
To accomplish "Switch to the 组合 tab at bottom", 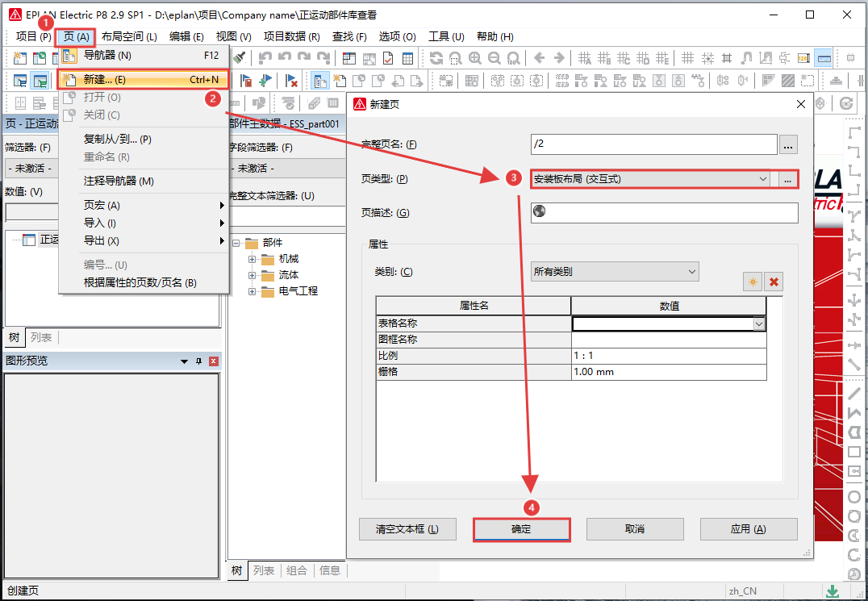I will [x=297, y=570].
